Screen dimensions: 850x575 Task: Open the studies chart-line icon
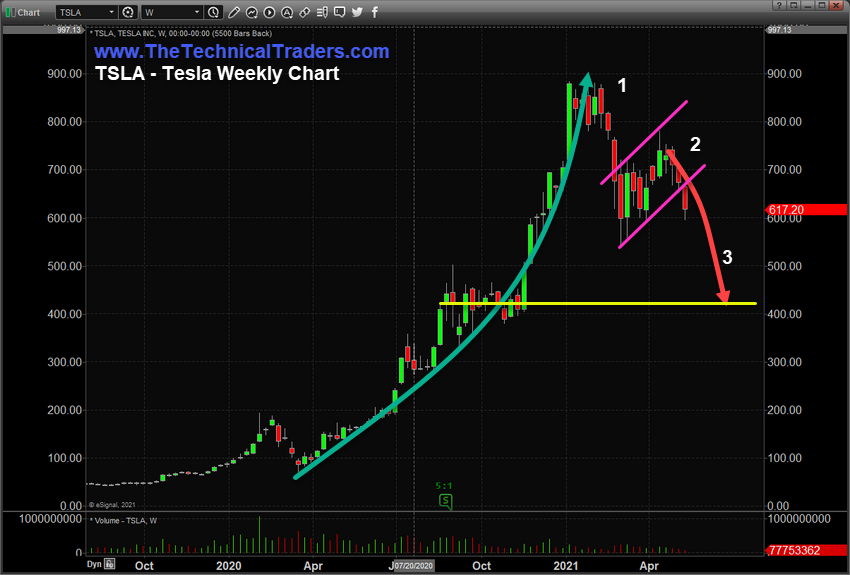[252, 12]
